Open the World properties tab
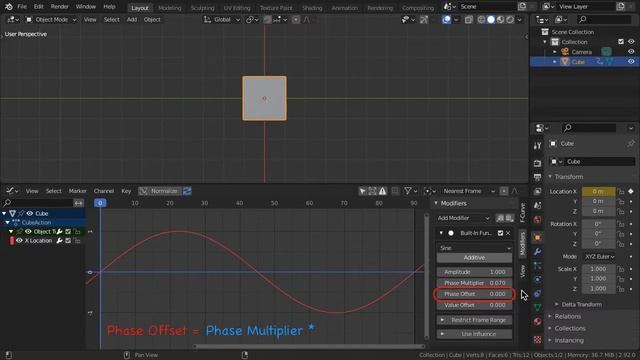Screen dimensions: 640x360 (538, 220)
